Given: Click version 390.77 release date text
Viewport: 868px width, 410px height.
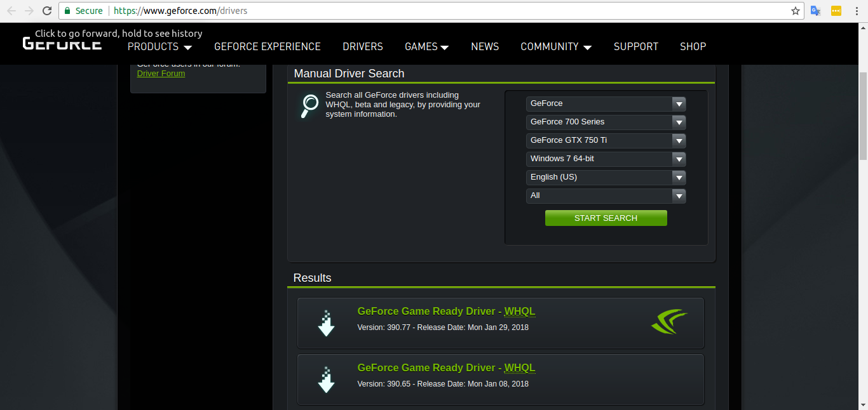Looking at the screenshot, I should pos(443,327).
